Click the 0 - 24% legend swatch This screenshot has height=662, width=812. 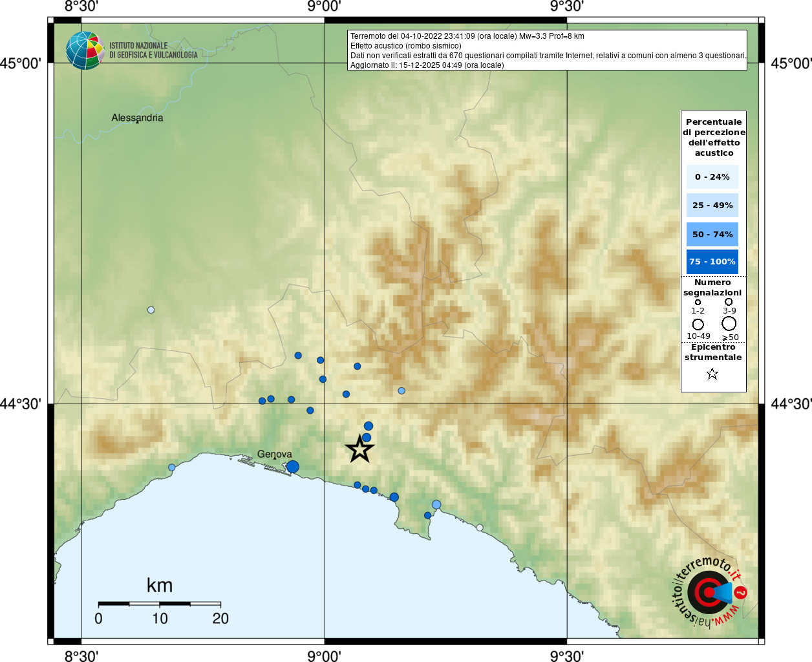coord(712,176)
